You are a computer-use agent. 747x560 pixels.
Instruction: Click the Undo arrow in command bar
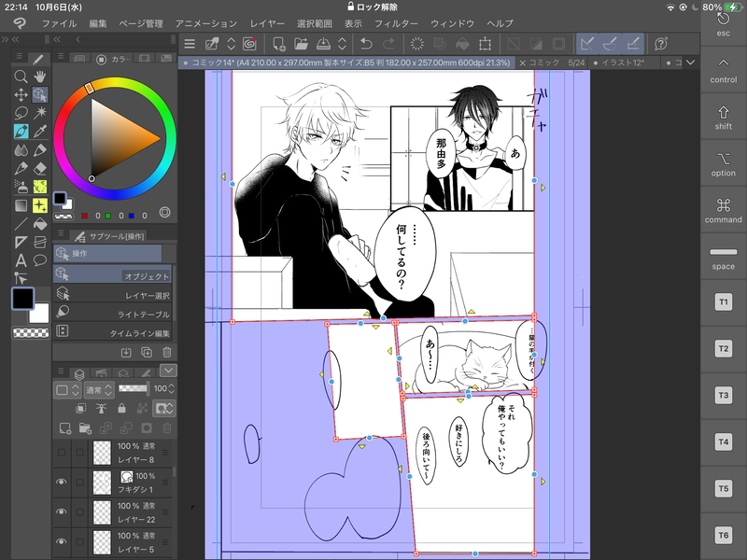[366, 44]
